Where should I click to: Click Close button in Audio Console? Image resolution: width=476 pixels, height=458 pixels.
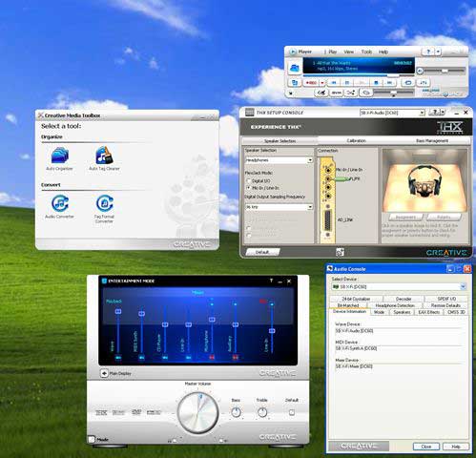pos(426,447)
